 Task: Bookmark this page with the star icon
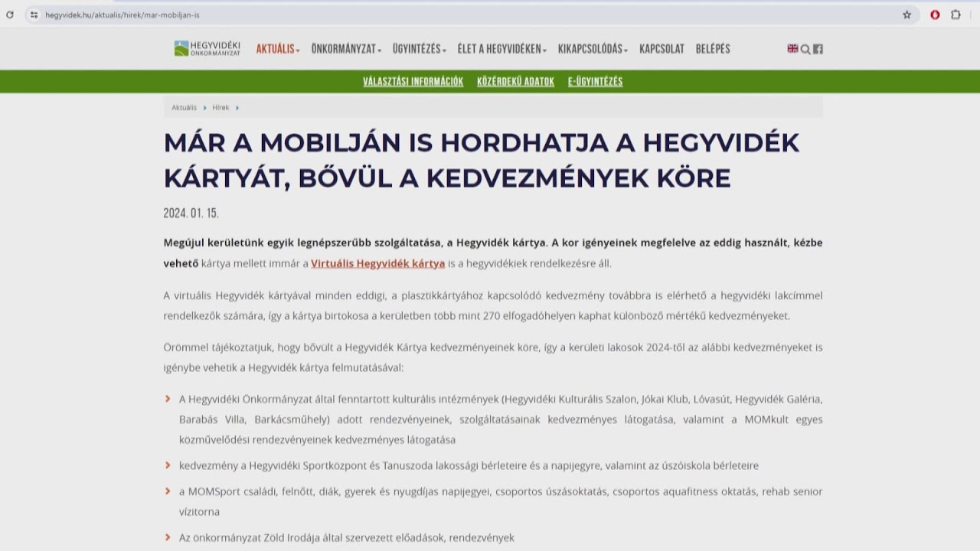pyautogui.click(x=907, y=15)
